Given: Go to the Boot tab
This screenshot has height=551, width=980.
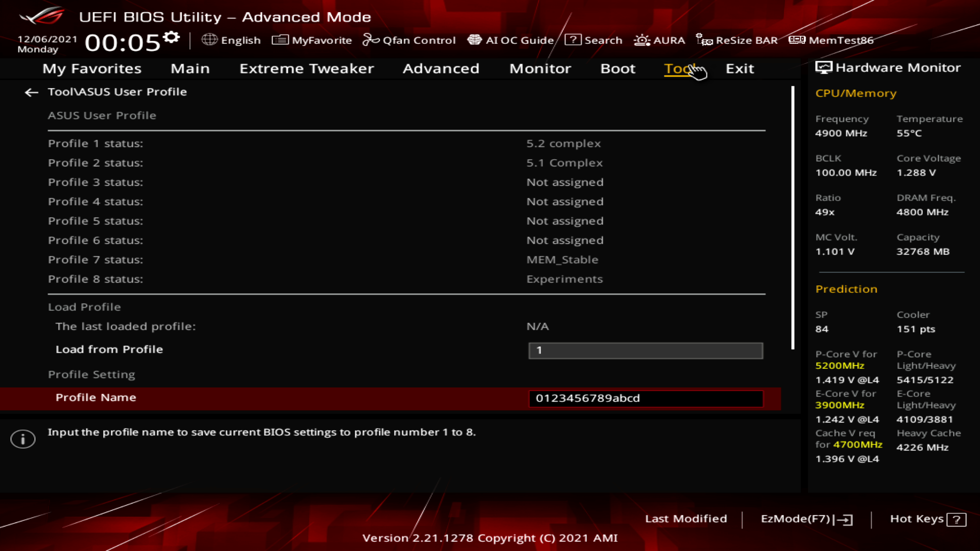Looking at the screenshot, I should point(618,68).
